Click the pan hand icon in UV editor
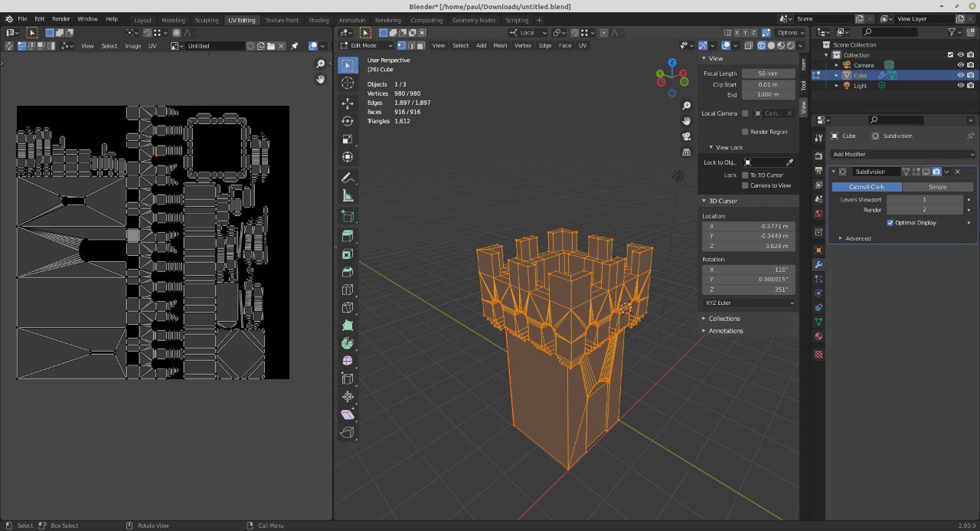This screenshot has width=980, height=531. click(321, 80)
